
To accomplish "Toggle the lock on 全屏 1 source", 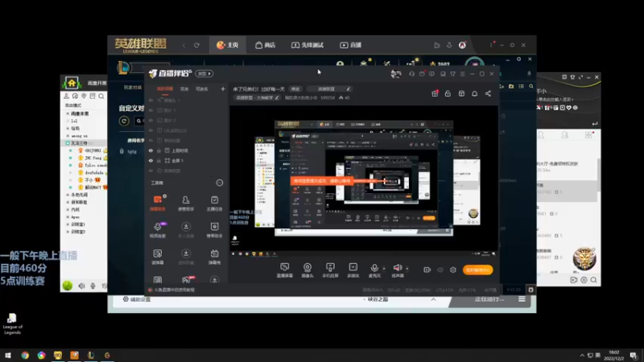I will (x=159, y=160).
